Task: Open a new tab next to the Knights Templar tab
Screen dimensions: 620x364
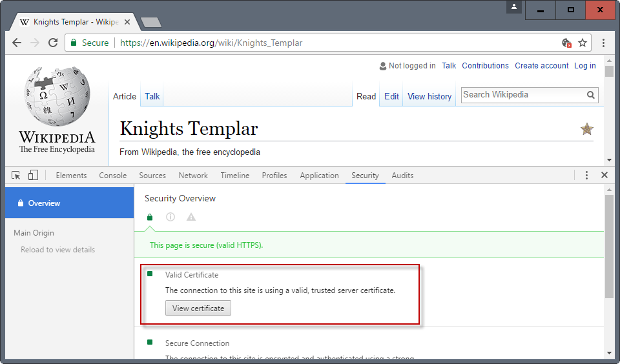Action: pyautogui.click(x=151, y=23)
